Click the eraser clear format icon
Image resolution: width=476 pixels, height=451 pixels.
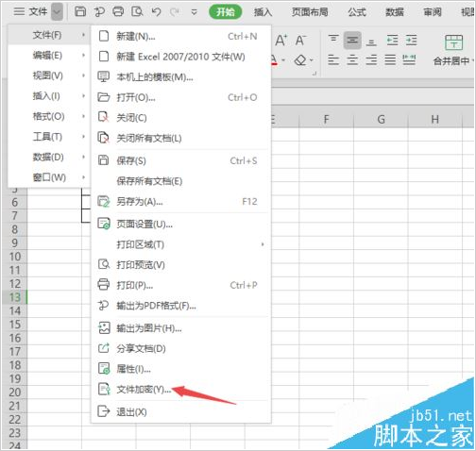click(x=300, y=59)
